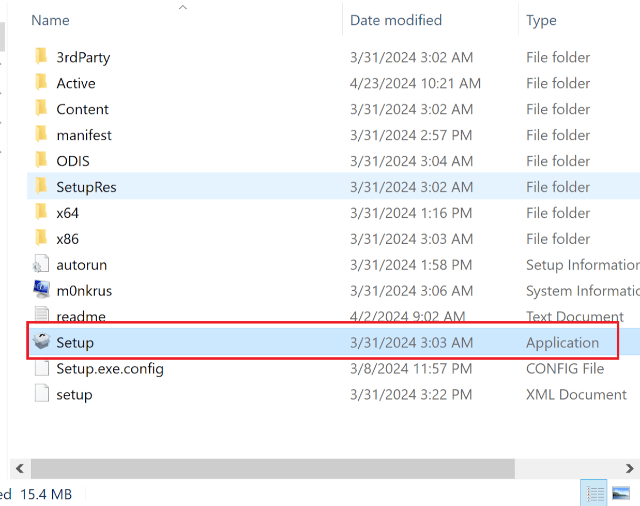Select the '3/31/2024 1:16 PM' date cell

pos(411,213)
